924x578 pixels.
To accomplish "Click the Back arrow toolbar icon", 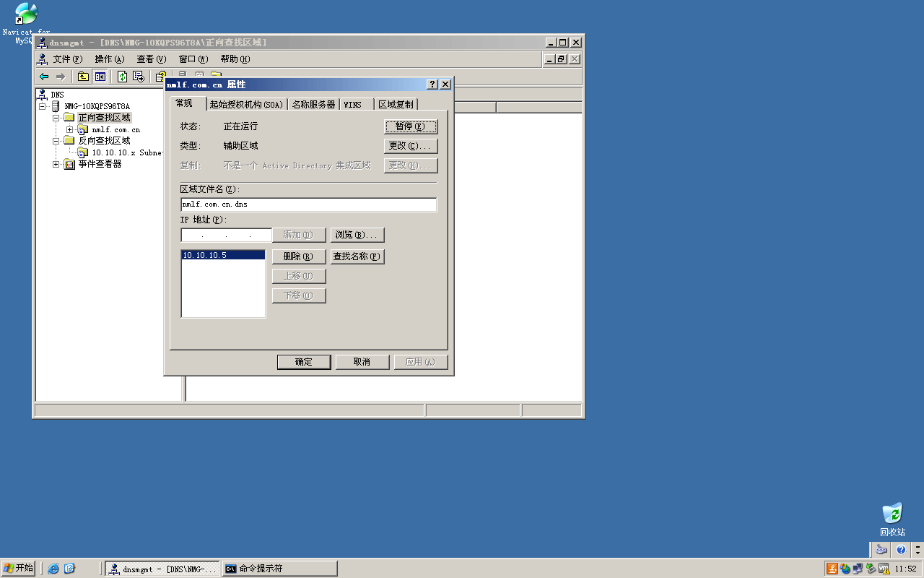I will coord(44,77).
